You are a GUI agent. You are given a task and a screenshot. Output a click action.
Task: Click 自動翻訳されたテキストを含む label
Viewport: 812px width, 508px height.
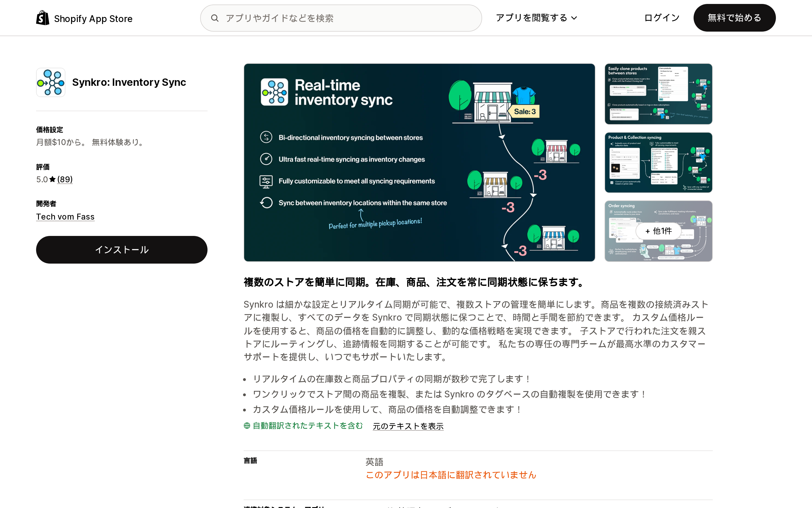308,426
